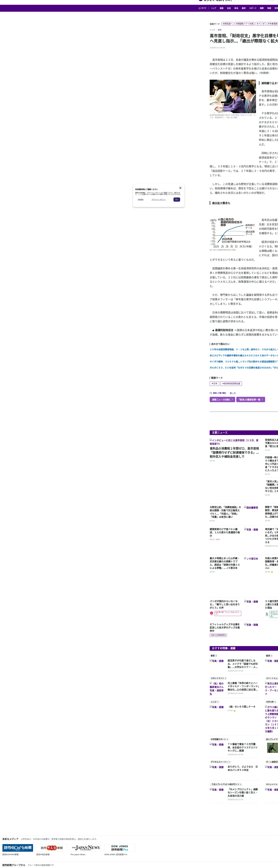Expand the 教育 category chevron

click(x=216, y=656)
